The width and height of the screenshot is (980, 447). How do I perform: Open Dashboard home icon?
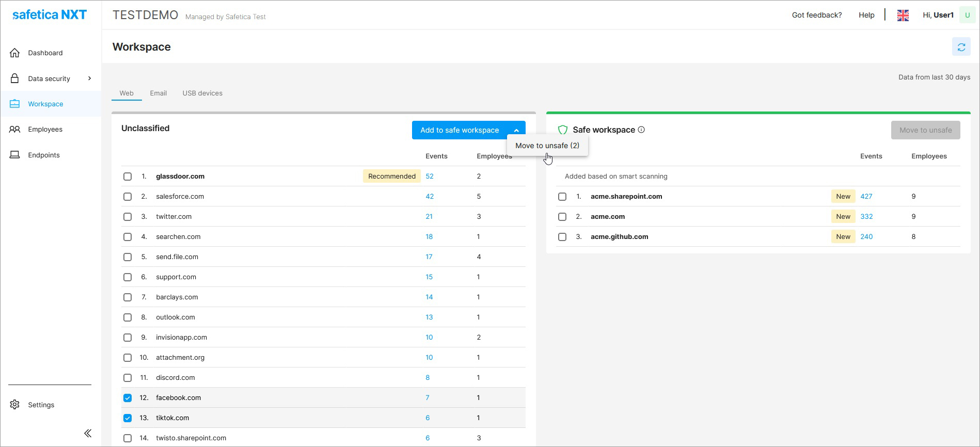point(14,53)
